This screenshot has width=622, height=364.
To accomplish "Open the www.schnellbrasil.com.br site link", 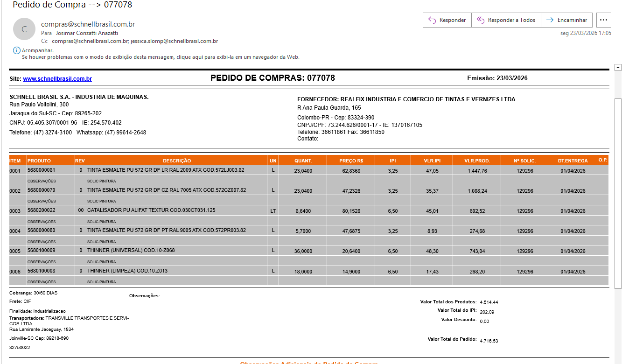I will point(57,79).
